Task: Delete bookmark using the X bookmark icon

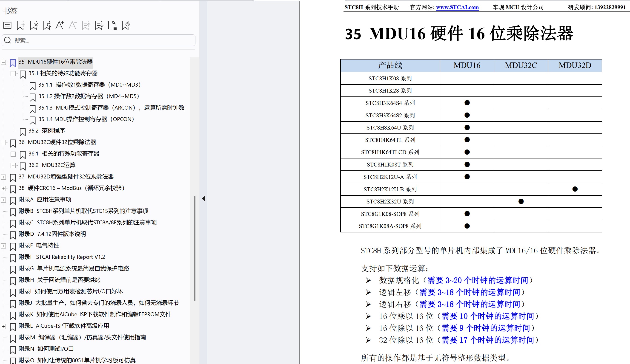Action: (34, 25)
